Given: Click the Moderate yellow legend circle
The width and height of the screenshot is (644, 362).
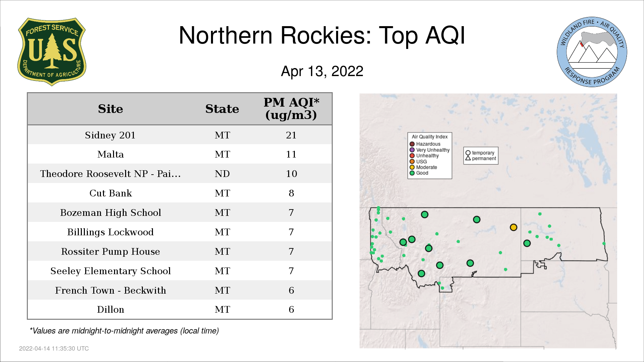Looking at the screenshot, I should click(x=412, y=167).
